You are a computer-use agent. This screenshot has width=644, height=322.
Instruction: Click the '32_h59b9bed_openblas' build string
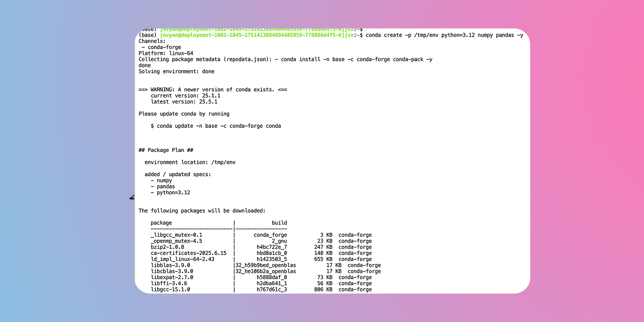coord(266,265)
